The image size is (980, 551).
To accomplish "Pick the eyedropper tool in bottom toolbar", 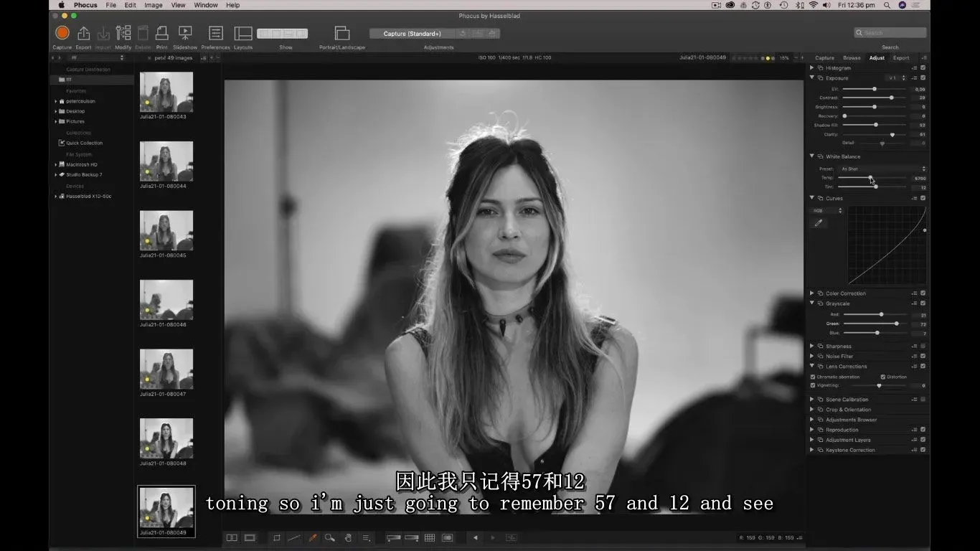I will tap(312, 537).
